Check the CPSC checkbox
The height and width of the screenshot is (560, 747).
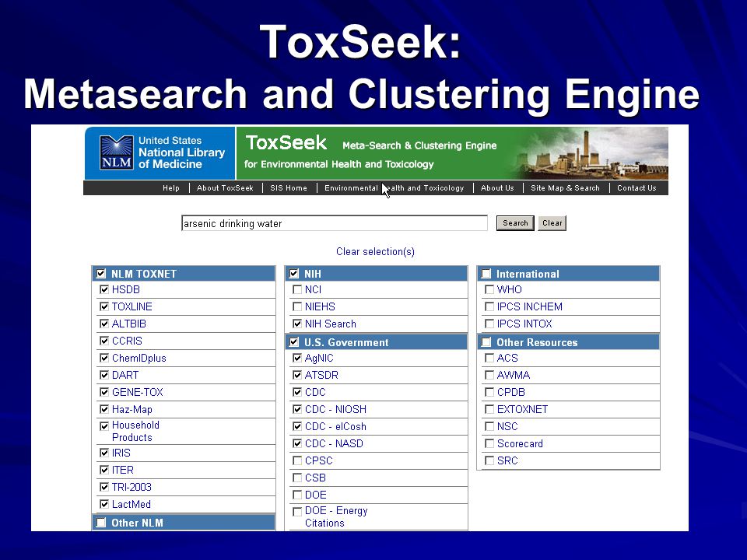point(297,461)
